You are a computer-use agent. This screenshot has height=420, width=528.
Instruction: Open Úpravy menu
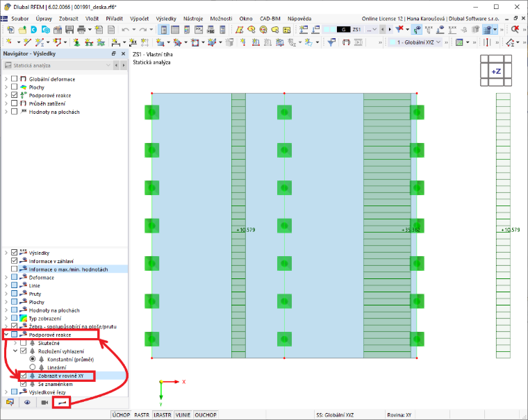[44, 19]
